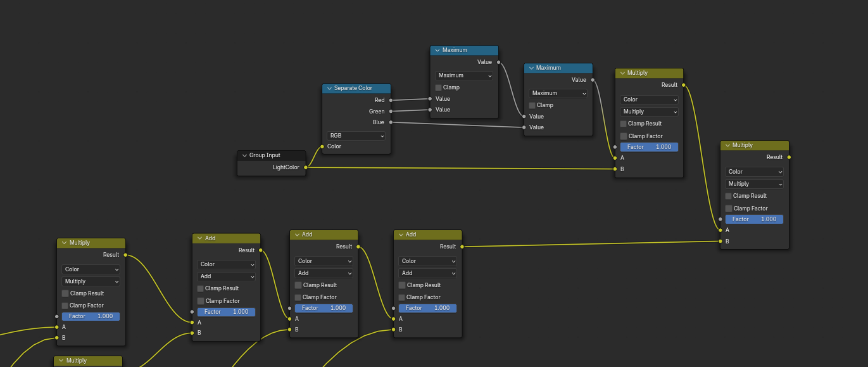Click the Green output socket of Separate Color
The width and height of the screenshot is (868, 367).
click(x=391, y=112)
